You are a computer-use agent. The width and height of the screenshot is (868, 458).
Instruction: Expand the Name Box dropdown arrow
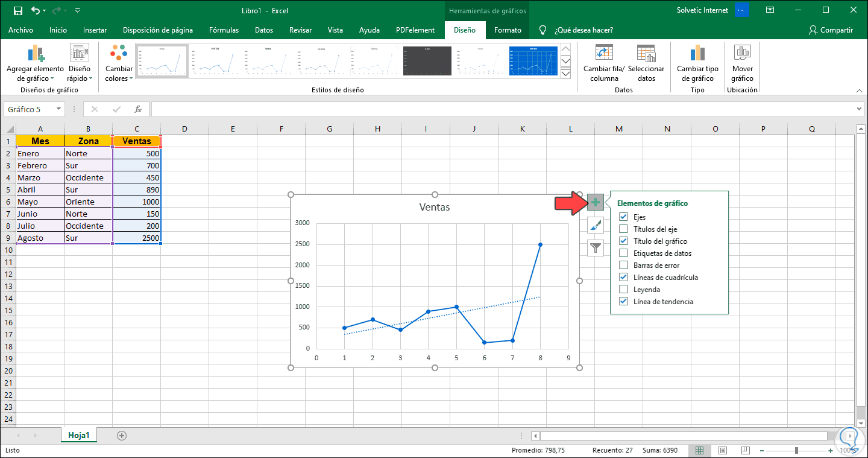pyautogui.click(x=59, y=109)
